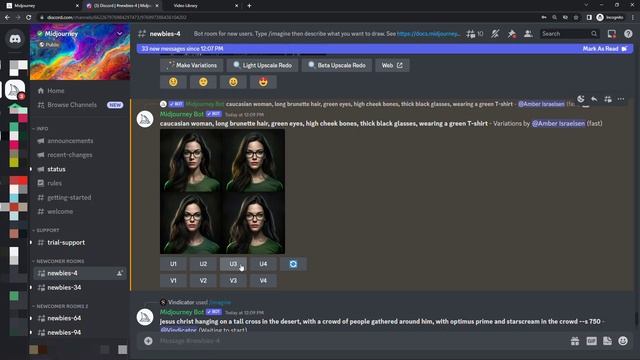The image size is (640, 360).
Task: Open a new browser tab
Action: tap(249, 6)
